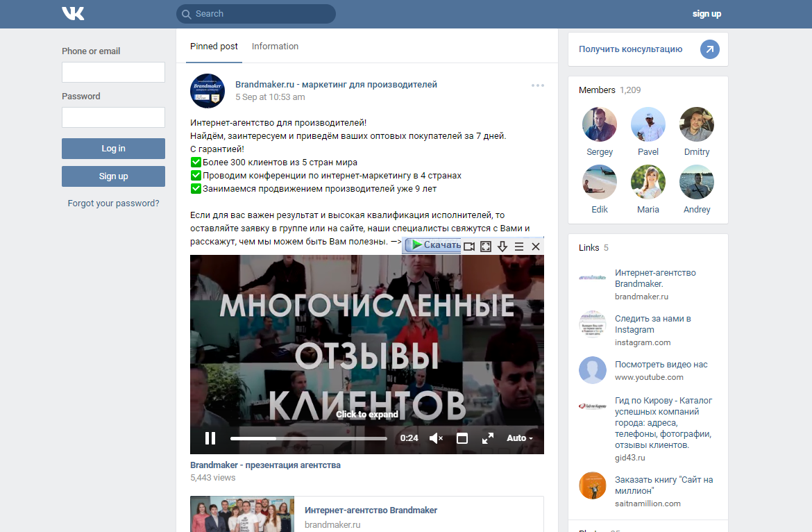The image size is (812, 532).
Task: Open member Sergey's avatar
Action: click(600, 124)
